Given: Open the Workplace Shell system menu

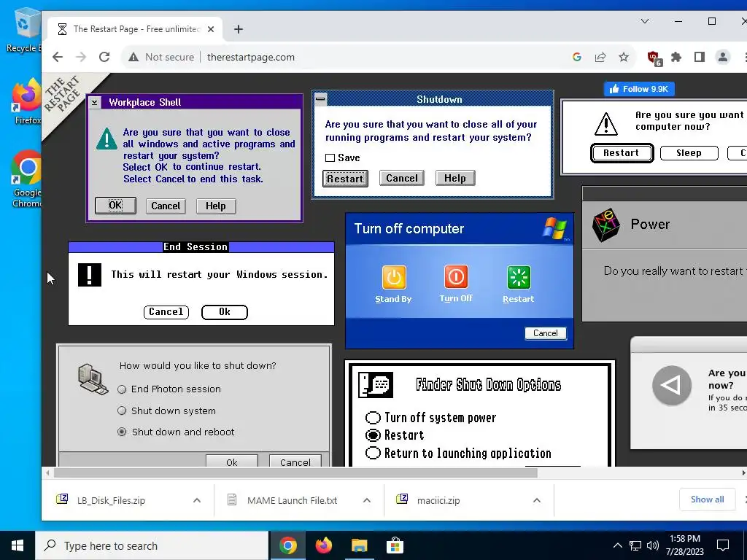Looking at the screenshot, I should [94, 102].
